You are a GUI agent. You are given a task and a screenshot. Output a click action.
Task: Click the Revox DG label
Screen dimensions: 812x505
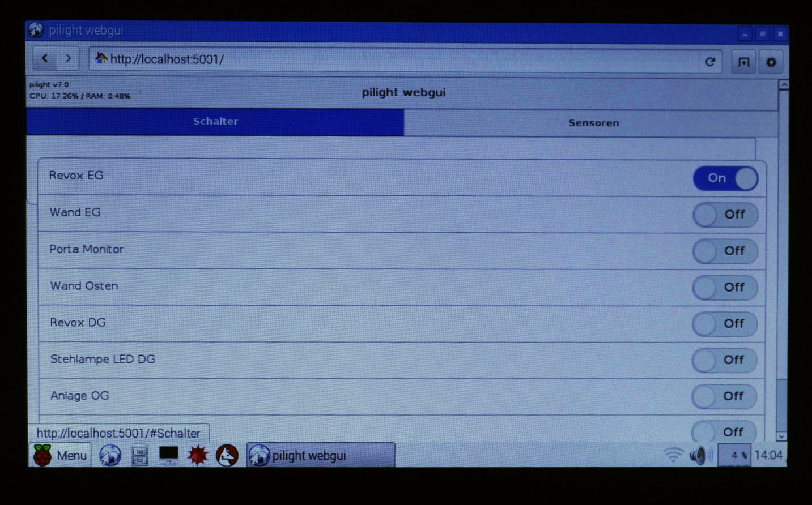pos(78,323)
